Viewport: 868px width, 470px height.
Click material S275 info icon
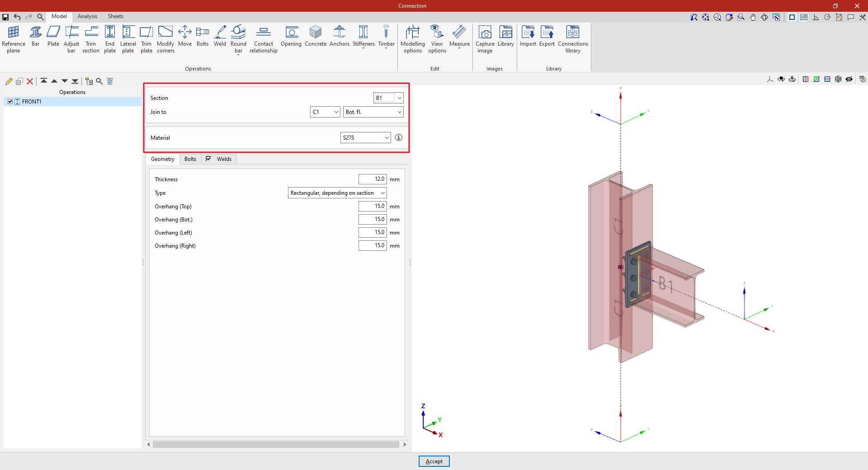399,137
